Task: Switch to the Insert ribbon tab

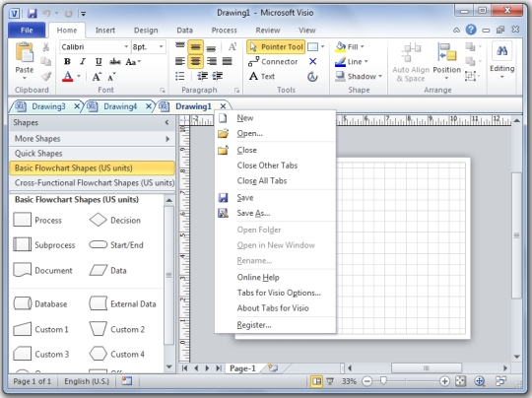Action: pyautogui.click(x=105, y=31)
